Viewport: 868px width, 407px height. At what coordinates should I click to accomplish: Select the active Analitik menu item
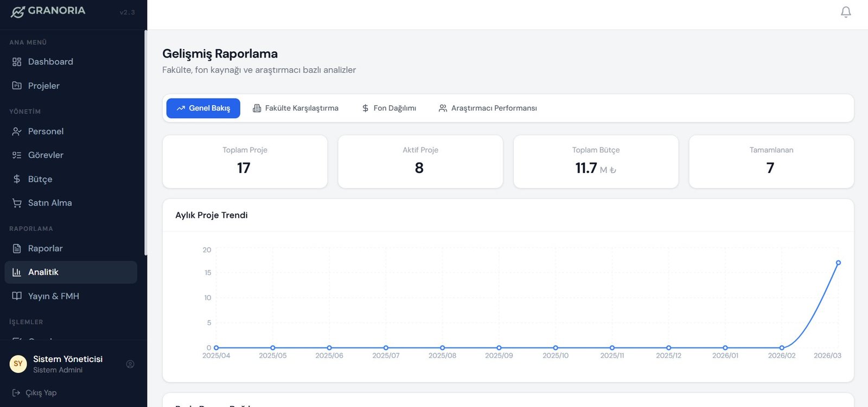tap(43, 272)
